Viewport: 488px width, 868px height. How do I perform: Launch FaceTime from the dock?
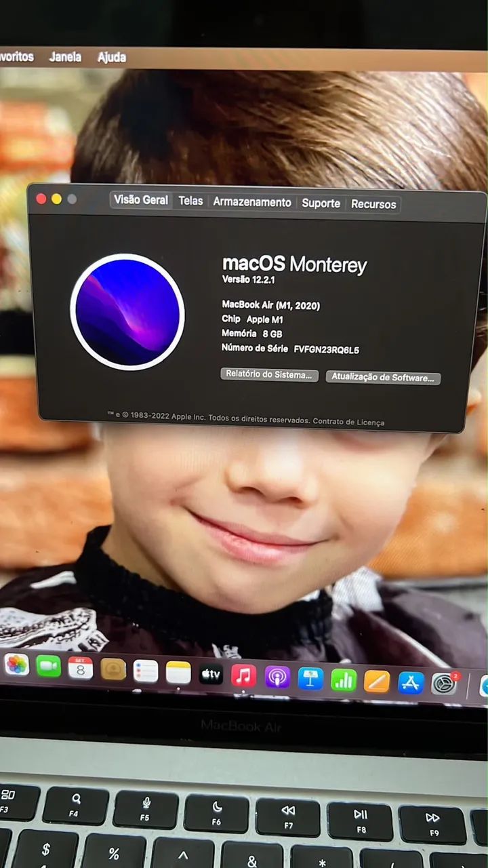(48, 667)
